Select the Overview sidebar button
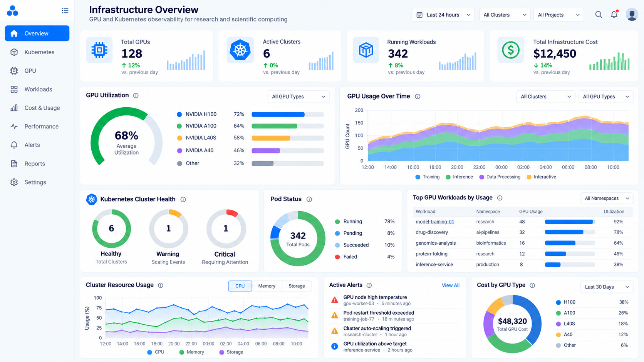Viewport: 644px width, 362px height. click(37, 33)
